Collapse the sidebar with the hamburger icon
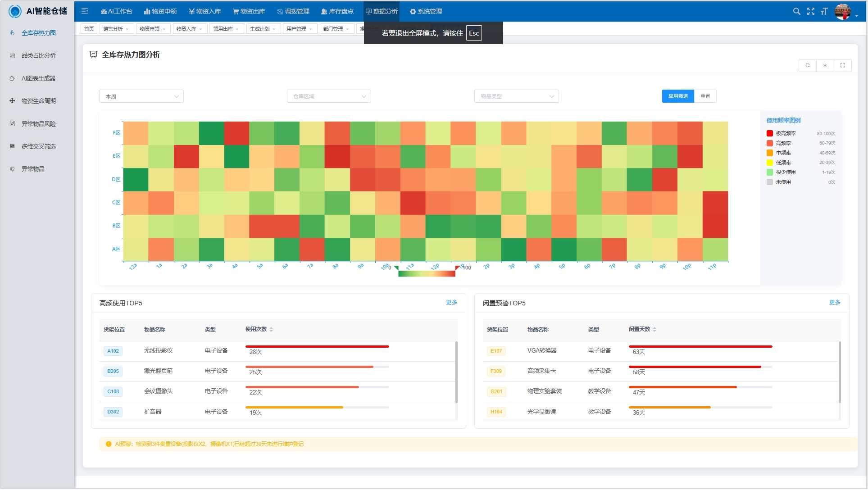 click(85, 11)
